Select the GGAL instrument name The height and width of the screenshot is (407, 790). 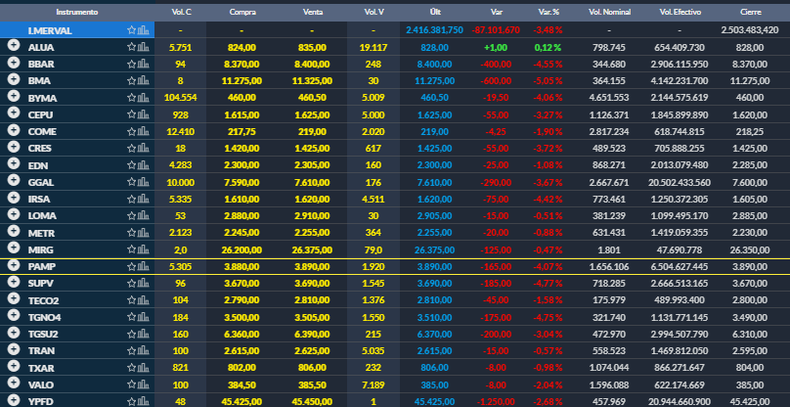(41, 182)
